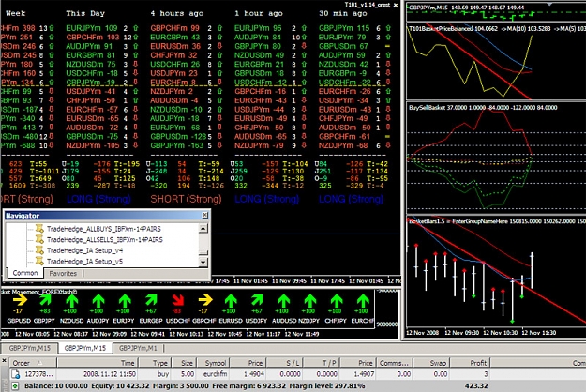Screen dimensions: 586x392
Task: Click the EURCHF up arrow icon
Action: pos(363,301)
